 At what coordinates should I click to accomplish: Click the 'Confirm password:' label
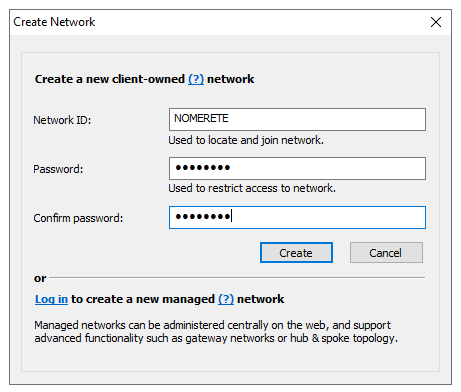coord(78,218)
